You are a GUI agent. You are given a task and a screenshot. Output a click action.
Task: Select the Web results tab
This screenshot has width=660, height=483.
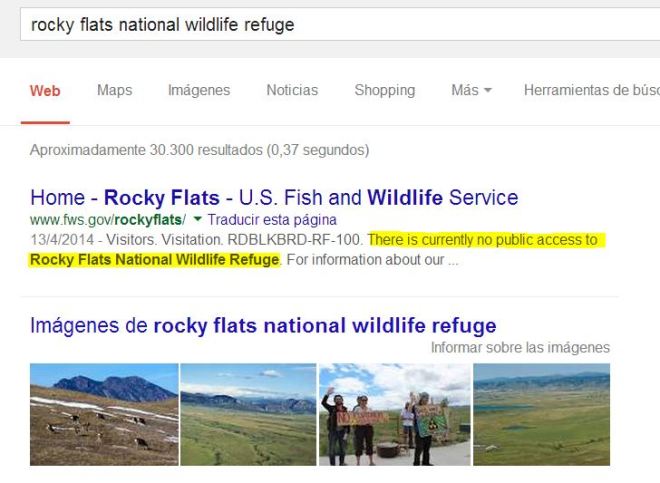[x=45, y=91]
